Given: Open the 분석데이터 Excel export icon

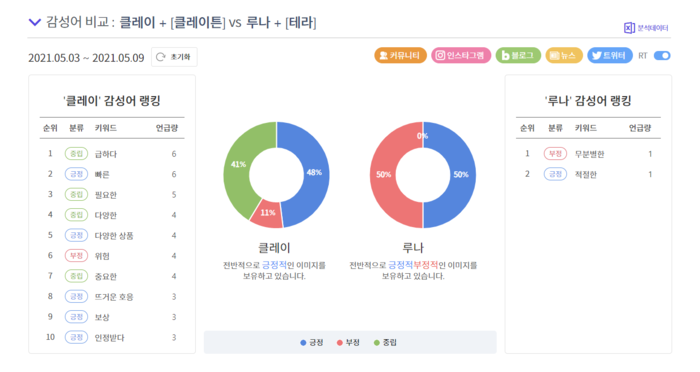Looking at the screenshot, I should 629,28.
